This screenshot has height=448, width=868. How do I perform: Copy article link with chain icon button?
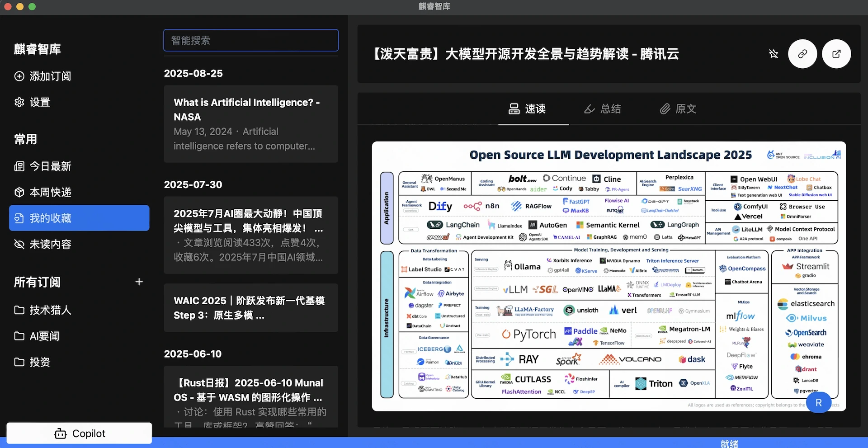coord(802,54)
